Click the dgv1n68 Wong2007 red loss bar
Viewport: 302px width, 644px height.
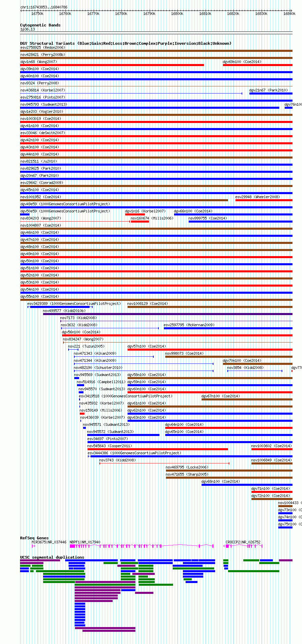112,65
